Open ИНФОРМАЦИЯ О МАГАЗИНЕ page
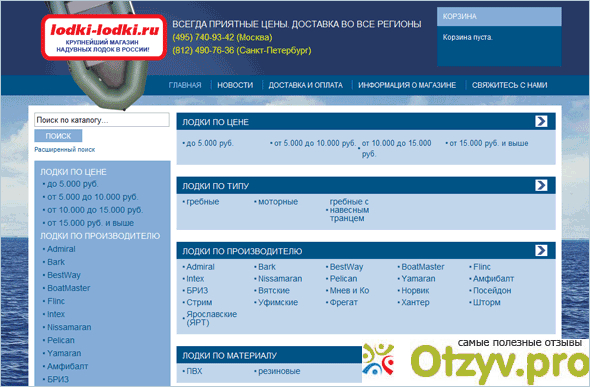590x387 pixels. (x=407, y=85)
